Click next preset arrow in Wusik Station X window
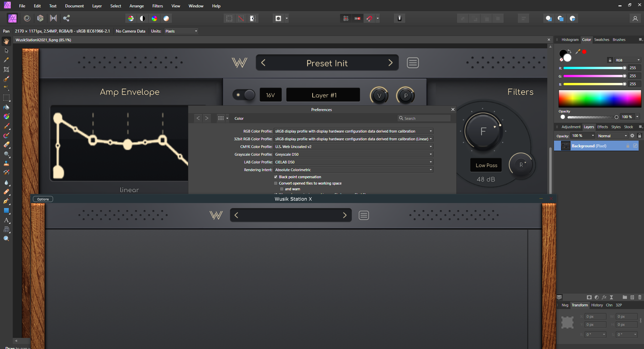Image resolution: width=644 pixels, height=349 pixels. pyautogui.click(x=344, y=215)
